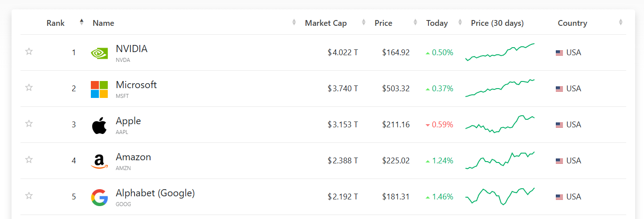
Task: Star Apple as a favorite
Action: [29, 123]
